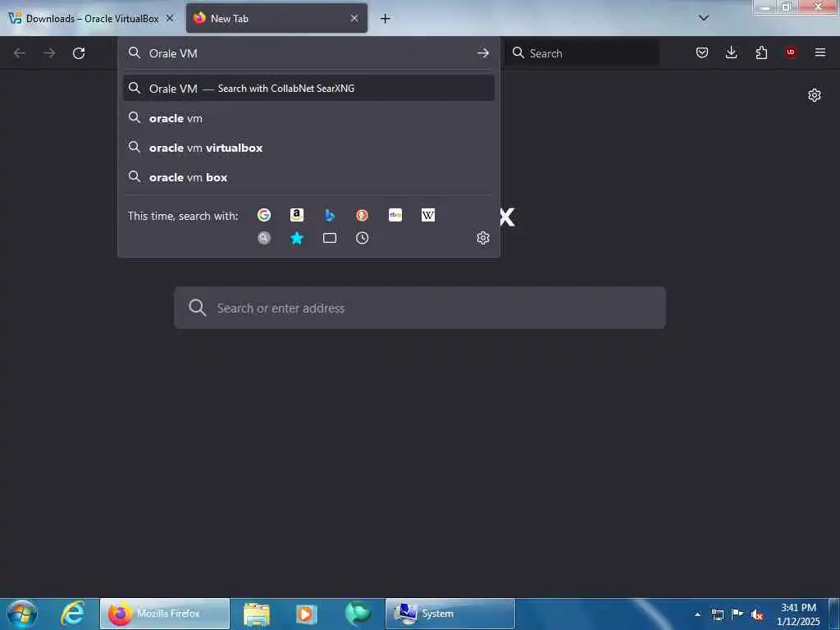Personalize New Tab with gear icon
The width and height of the screenshot is (840, 630).
(x=815, y=95)
